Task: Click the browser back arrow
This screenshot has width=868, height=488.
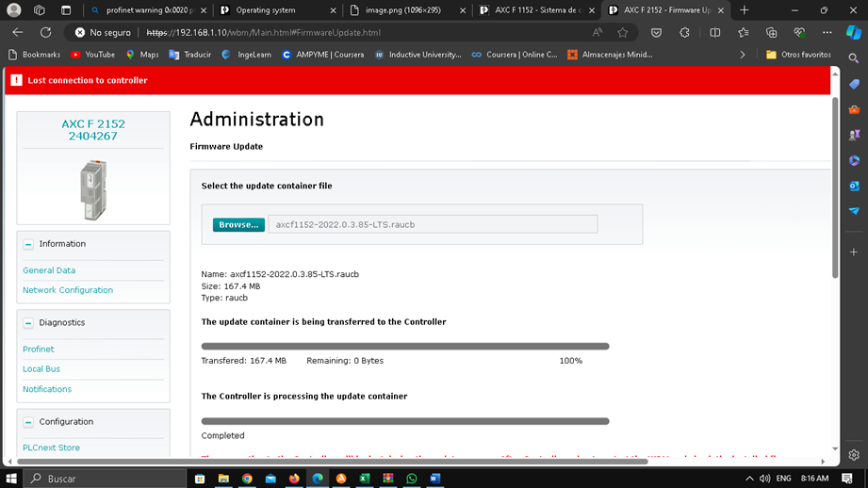Action: (18, 33)
